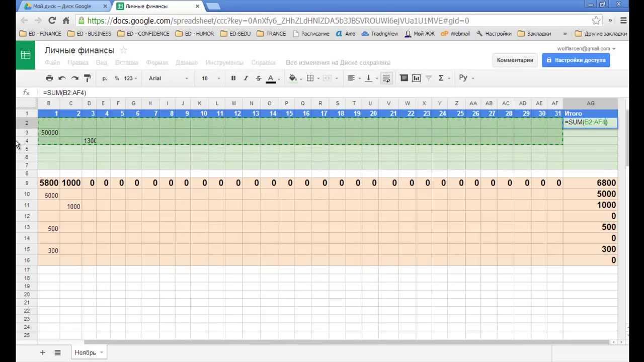Open Другие закладки folder
This screenshot has width=644, height=362.
coord(601,34)
